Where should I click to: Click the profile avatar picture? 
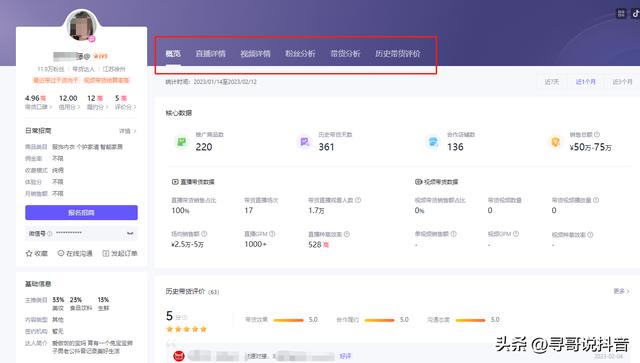click(x=82, y=25)
